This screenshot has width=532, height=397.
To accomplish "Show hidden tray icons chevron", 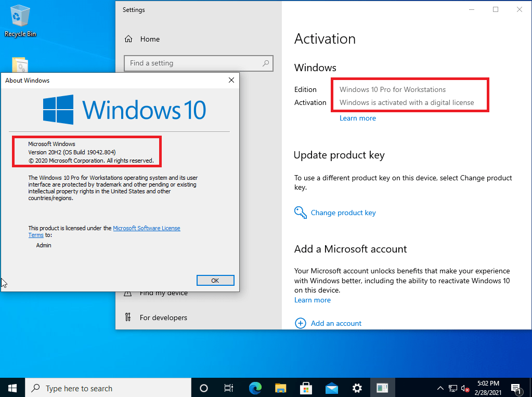I will click(440, 388).
